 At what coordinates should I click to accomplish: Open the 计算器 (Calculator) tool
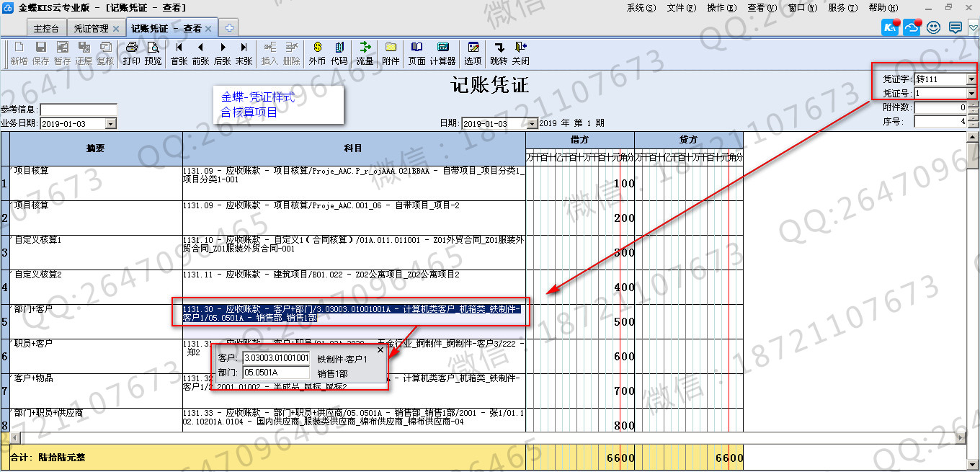(x=442, y=53)
